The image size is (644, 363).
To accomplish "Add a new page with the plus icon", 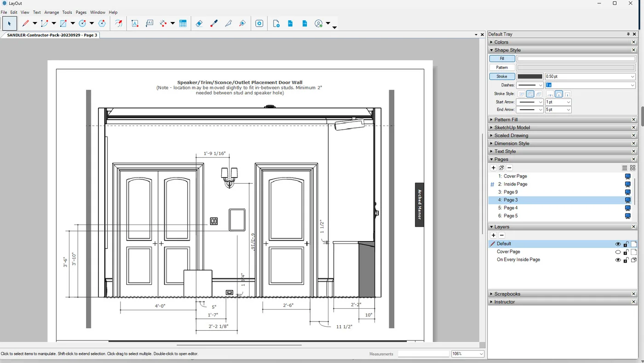I will coord(493,167).
